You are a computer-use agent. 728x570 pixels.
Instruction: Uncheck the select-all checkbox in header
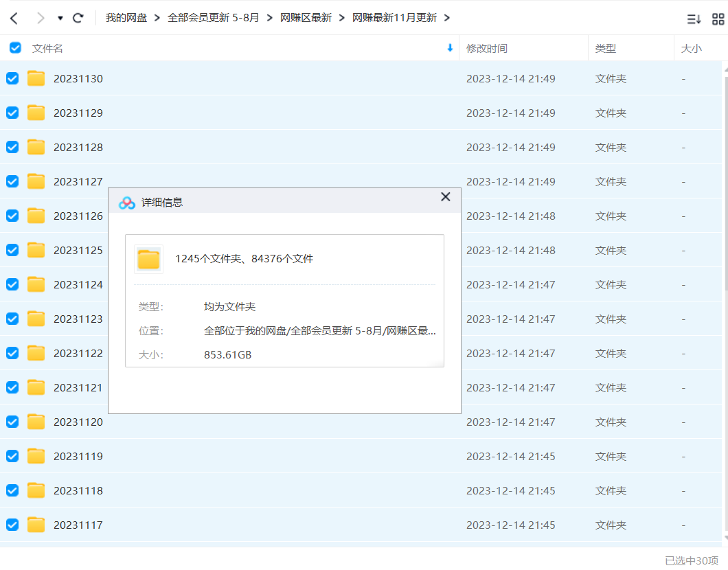point(15,48)
